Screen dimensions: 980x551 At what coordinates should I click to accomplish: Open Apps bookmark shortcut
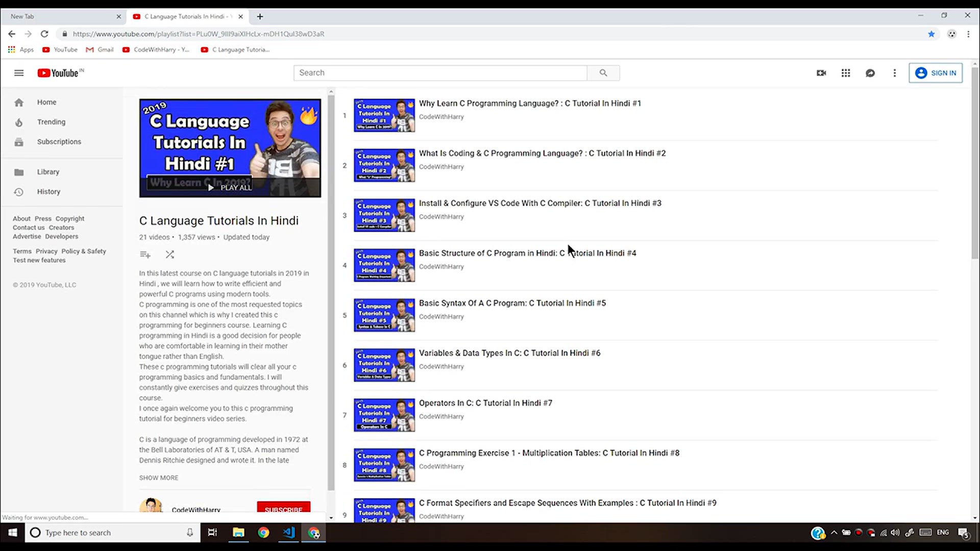[21, 49]
